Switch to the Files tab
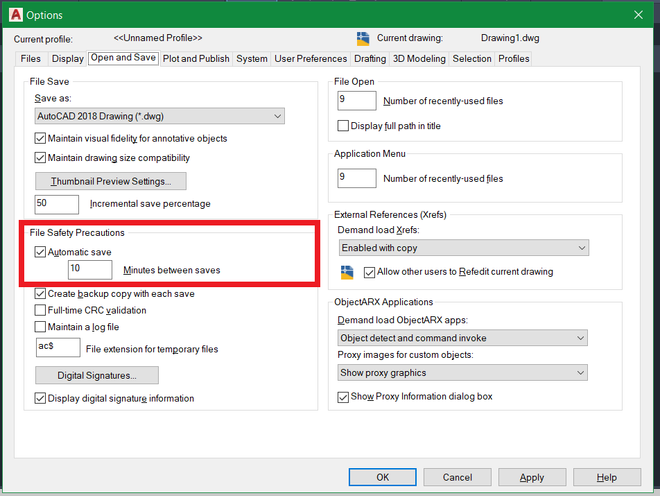 pyautogui.click(x=31, y=59)
